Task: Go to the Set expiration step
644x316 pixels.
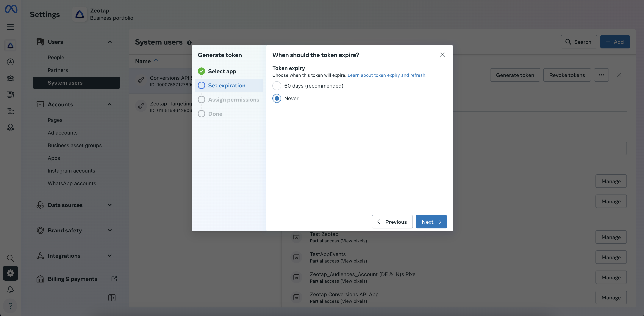Action: tap(226, 86)
